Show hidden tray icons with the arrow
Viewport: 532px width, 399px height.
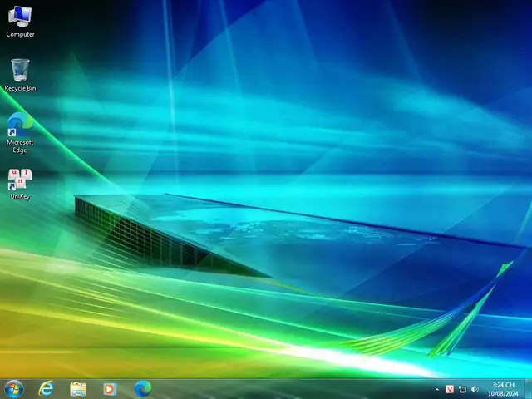point(437,389)
